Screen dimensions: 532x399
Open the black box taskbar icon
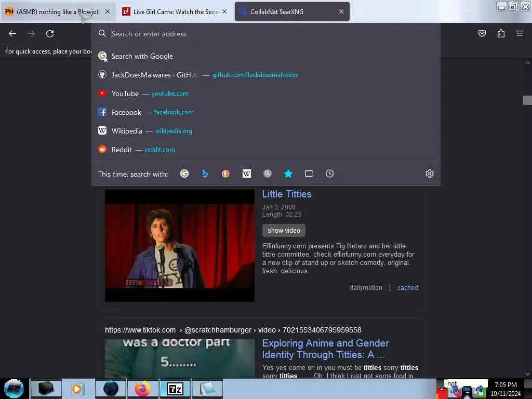point(46,389)
